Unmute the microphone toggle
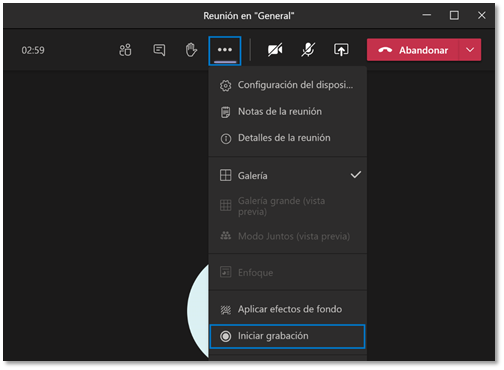 tap(308, 50)
